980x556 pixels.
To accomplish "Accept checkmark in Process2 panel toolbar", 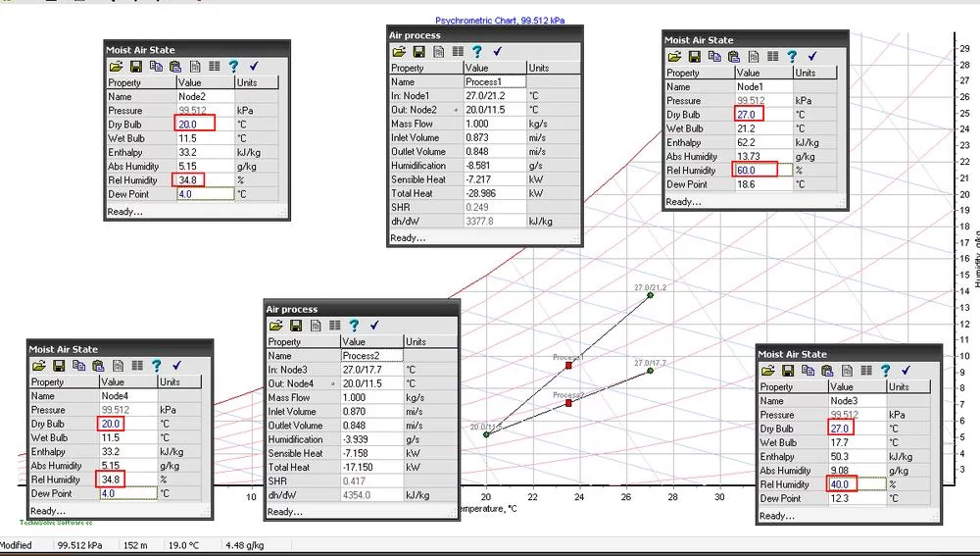I will pyautogui.click(x=374, y=326).
